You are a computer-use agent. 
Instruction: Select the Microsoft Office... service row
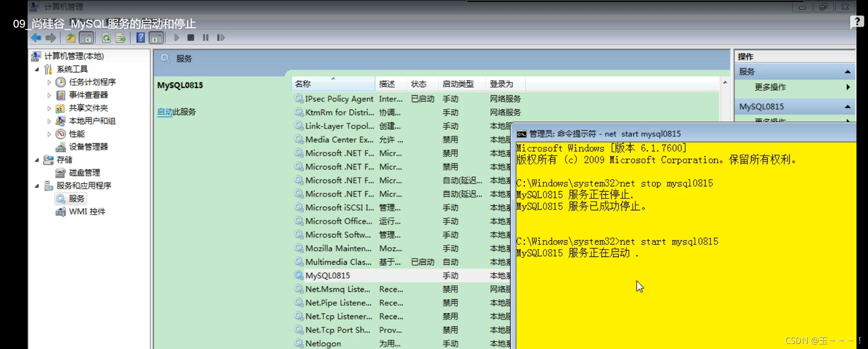tap(402, 221)
